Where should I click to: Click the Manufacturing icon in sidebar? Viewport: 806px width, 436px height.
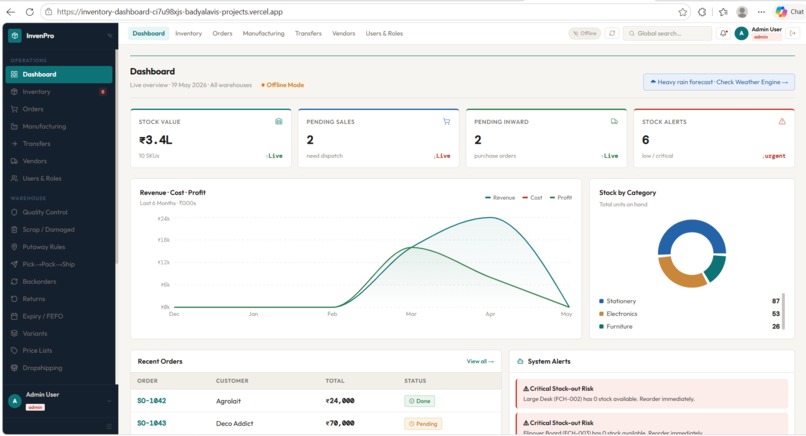point(14,126)
